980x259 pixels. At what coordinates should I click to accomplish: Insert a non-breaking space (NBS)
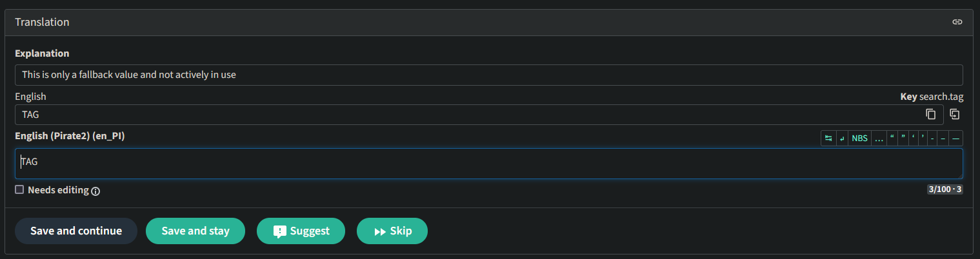(x=859, y=138)
